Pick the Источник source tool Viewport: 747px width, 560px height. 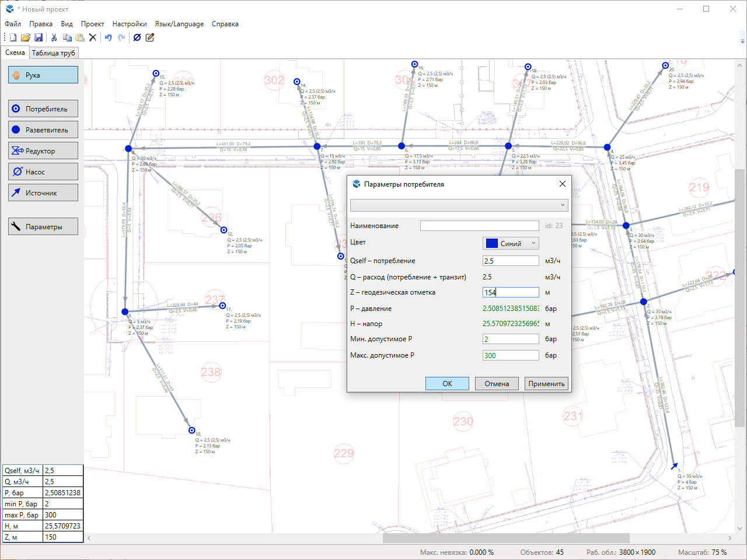(x=43, y=192)
